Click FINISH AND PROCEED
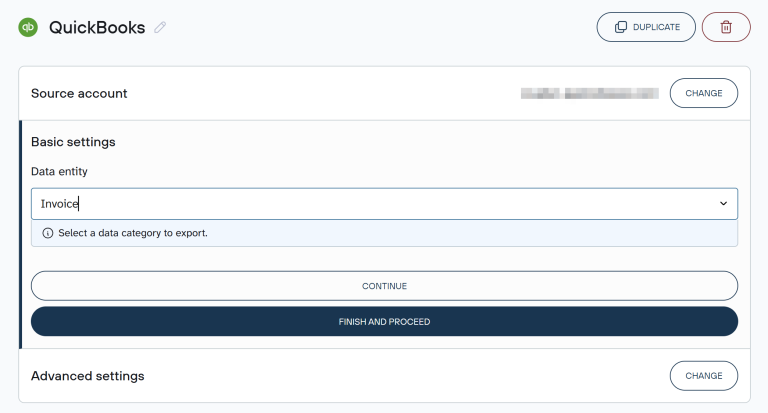 click(x=384, y=321)
